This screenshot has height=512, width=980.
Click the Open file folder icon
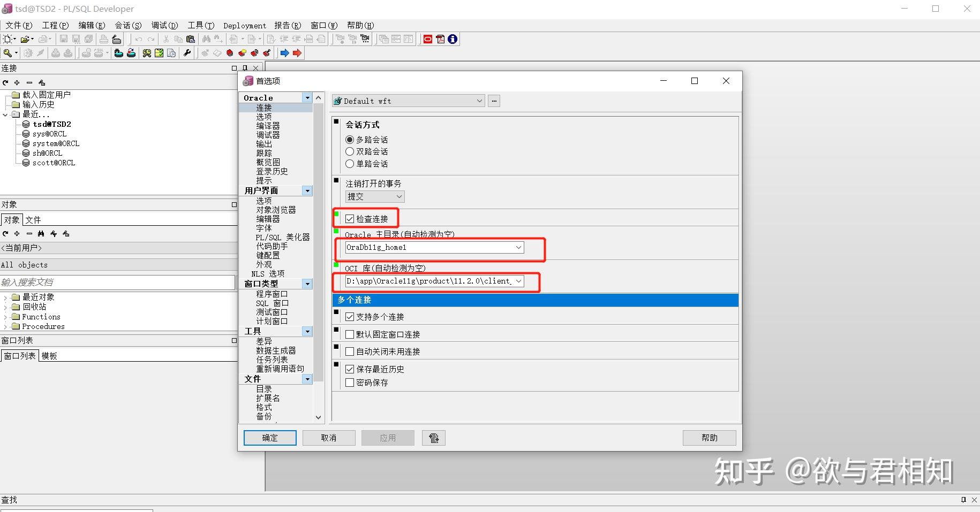click(x=25, y=39)
